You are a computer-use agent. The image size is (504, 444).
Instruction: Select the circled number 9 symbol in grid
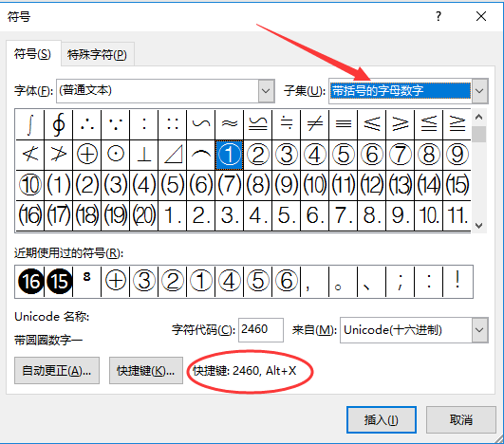457,155
